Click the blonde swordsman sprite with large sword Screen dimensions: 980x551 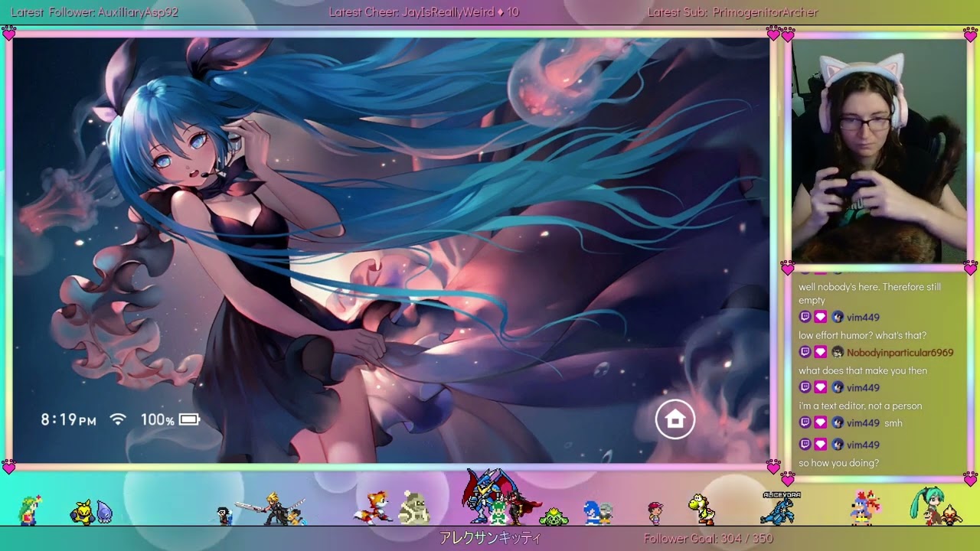(x=269, y=509)
